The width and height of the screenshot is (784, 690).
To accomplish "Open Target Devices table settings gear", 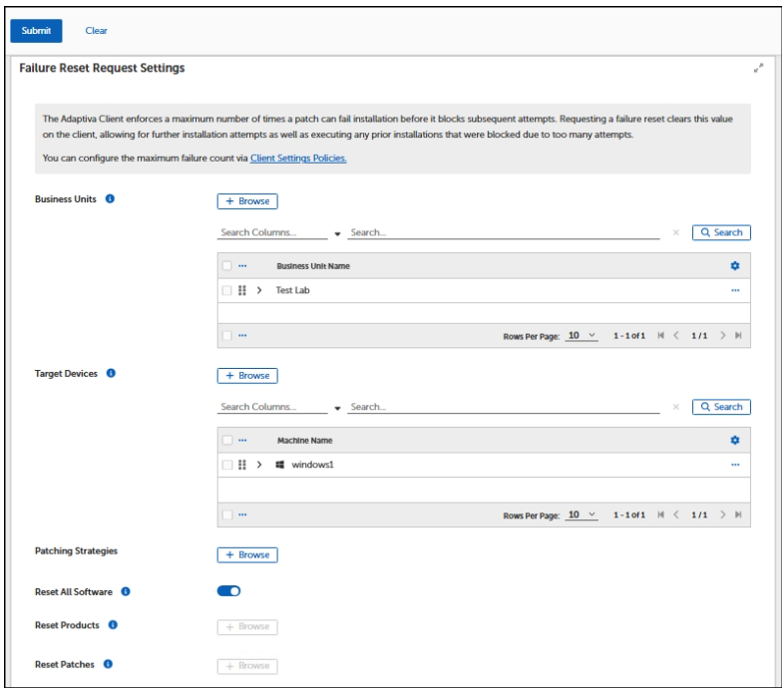I will click(735, 441).
